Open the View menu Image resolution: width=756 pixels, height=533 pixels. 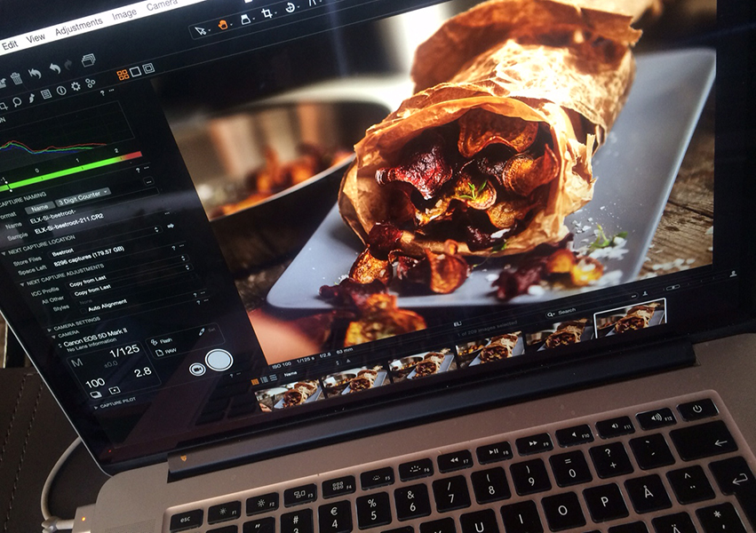tap(35, 37)
